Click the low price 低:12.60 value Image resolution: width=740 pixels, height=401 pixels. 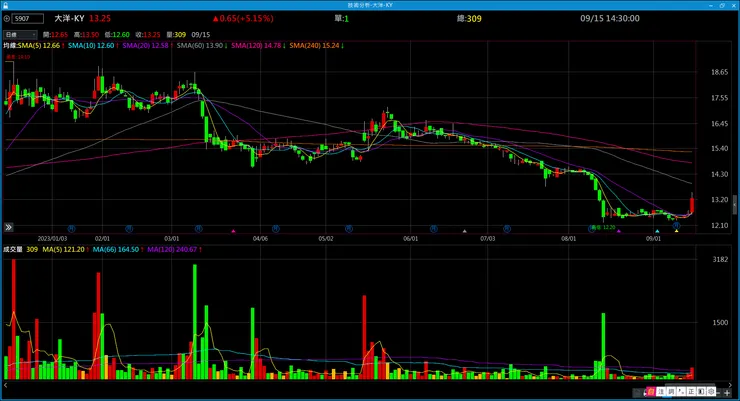[x=117, y=35]
